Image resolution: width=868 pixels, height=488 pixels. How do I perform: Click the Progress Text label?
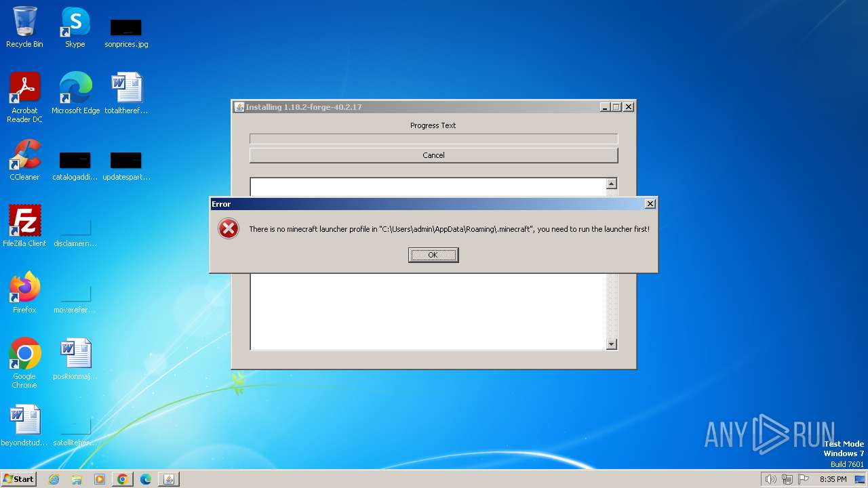[x=433, y=125]
